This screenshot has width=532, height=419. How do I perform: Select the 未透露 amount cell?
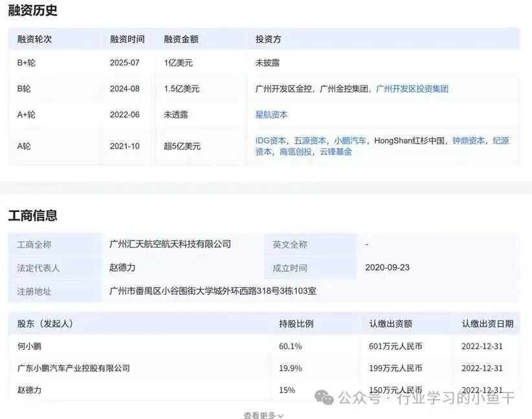176,114
